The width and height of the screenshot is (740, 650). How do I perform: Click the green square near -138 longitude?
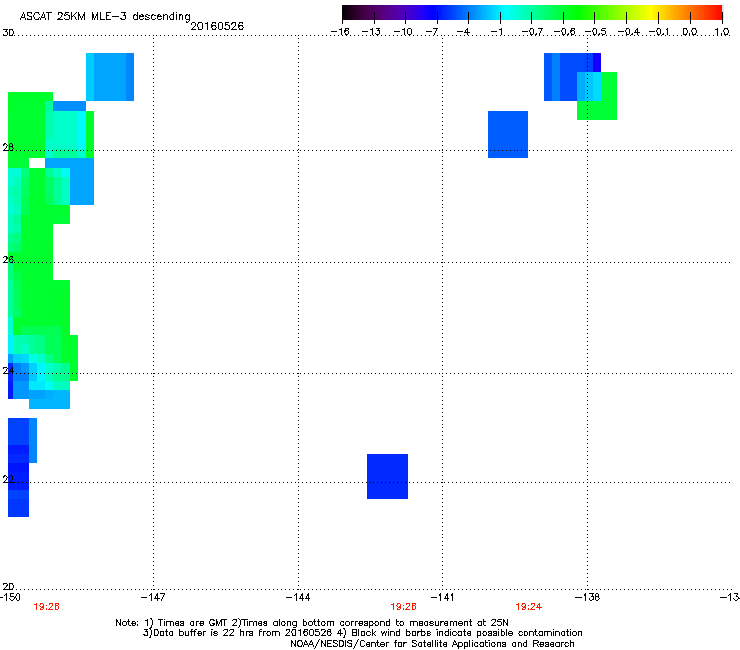(x=597, y=96)
